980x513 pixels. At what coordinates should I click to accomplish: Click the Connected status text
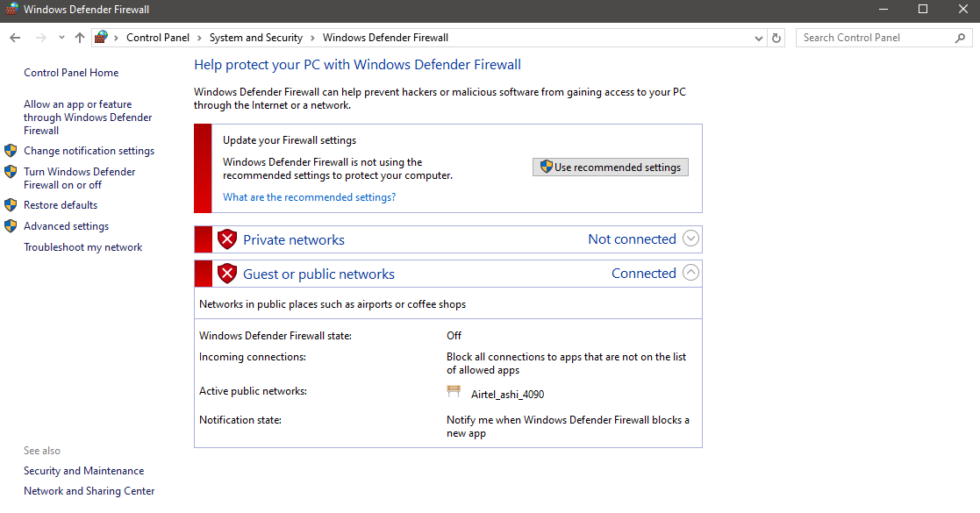(x=644, y=274)
